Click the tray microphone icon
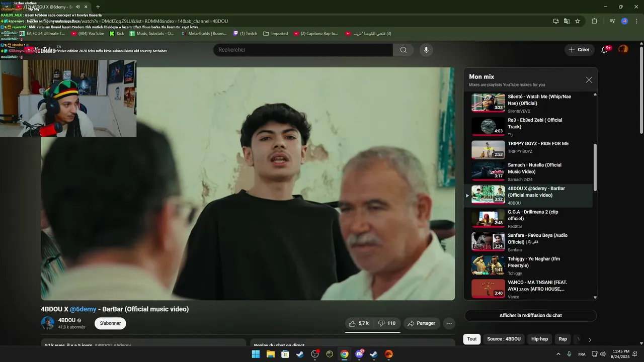 tap(569, 354)
